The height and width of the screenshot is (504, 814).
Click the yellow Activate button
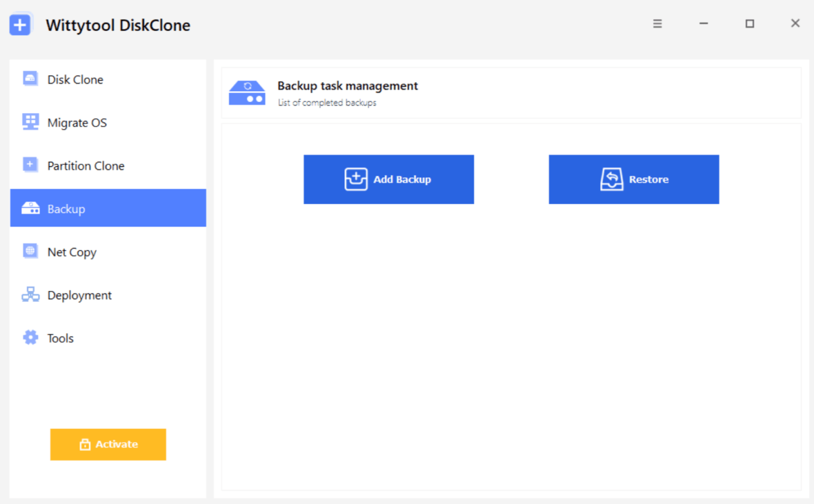108,444
